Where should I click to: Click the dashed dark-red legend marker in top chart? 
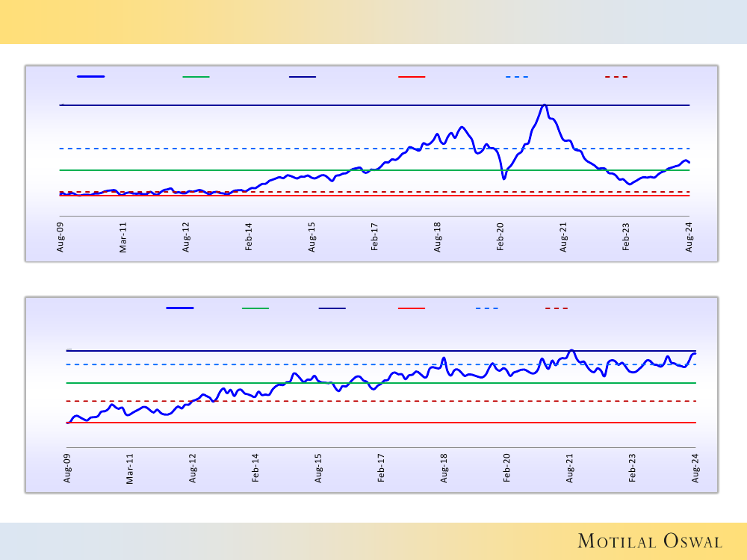(x=616, y=76)
